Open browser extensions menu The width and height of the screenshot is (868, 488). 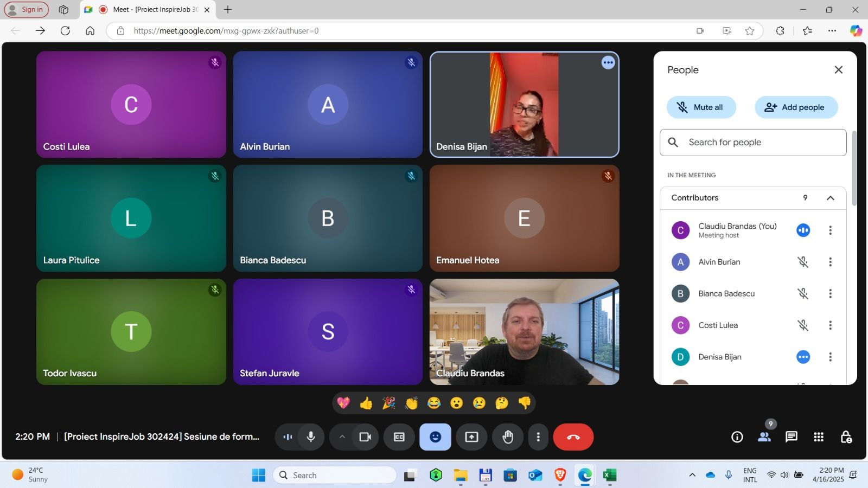pyautogui.click(x=780, y=31)
